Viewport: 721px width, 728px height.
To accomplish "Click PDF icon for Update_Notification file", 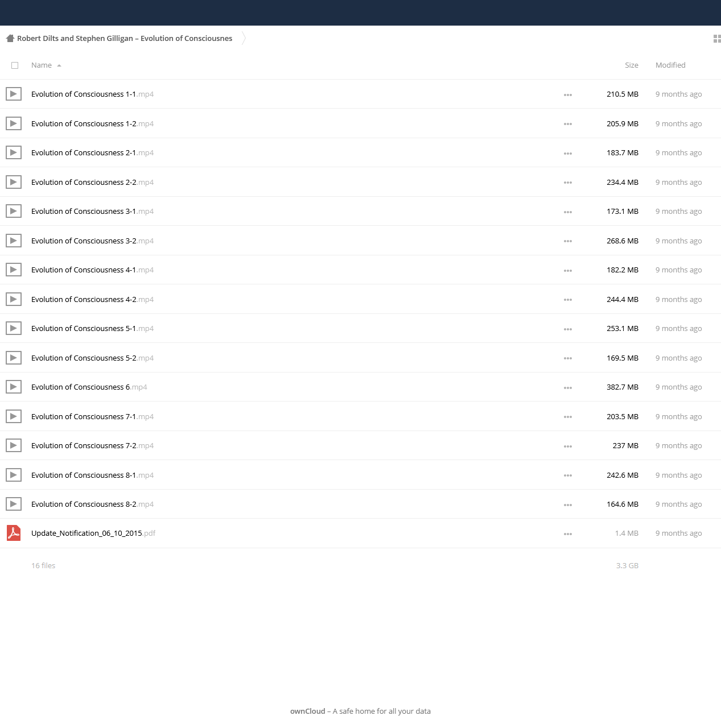I will [x=14, y=533].
